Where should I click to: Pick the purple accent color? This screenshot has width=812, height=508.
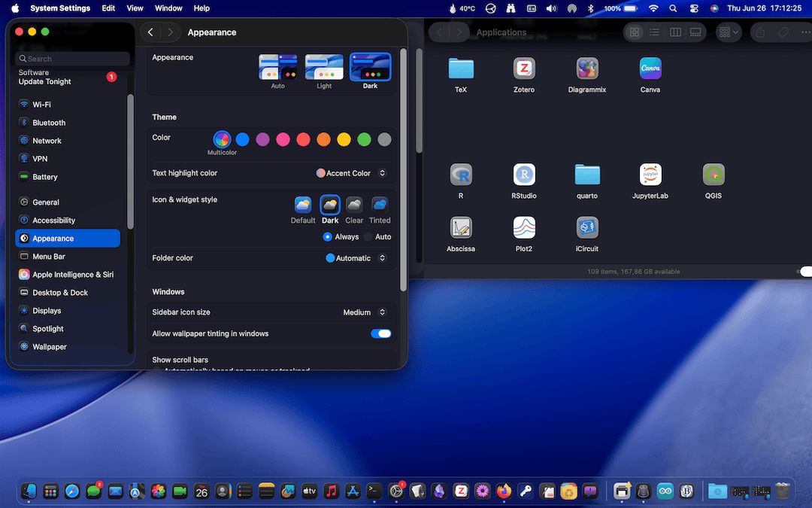(x=262, y=139)
